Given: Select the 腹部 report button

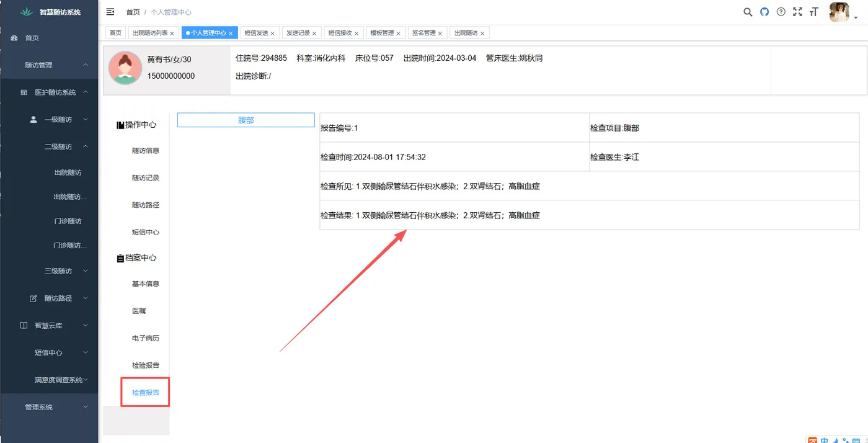Looking at the screenshot, I should coord(246,120).
